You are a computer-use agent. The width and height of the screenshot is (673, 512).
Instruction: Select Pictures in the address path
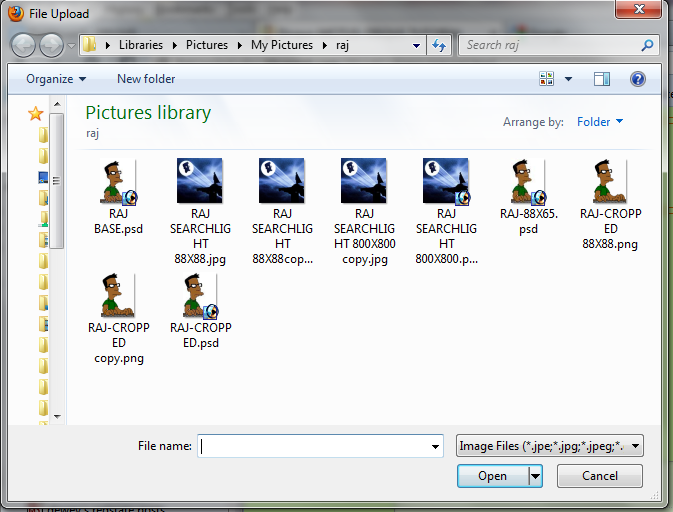tap(207, 45)
